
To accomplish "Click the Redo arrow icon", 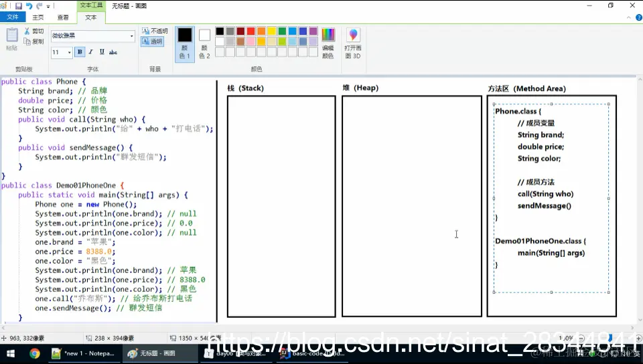I will [40, 6].
